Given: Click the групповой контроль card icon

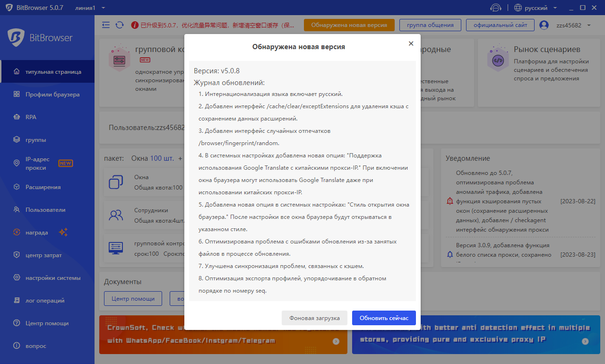Looking at the screenshot, I should [x=119, y=59].
